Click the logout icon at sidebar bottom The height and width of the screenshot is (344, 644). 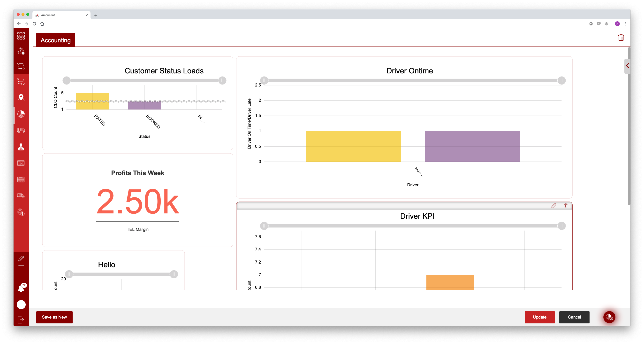(x=21, y=320)
